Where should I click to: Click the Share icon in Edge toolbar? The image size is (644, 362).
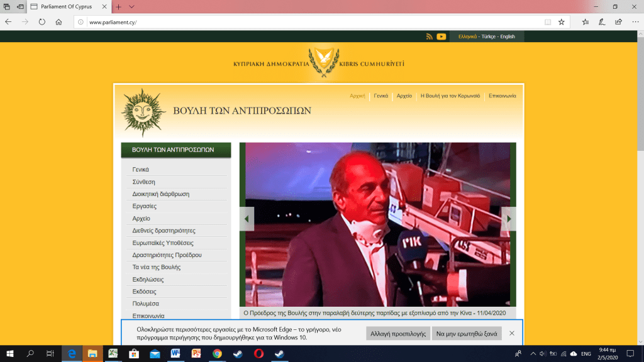pyautogui.click(x=618, y=22)
